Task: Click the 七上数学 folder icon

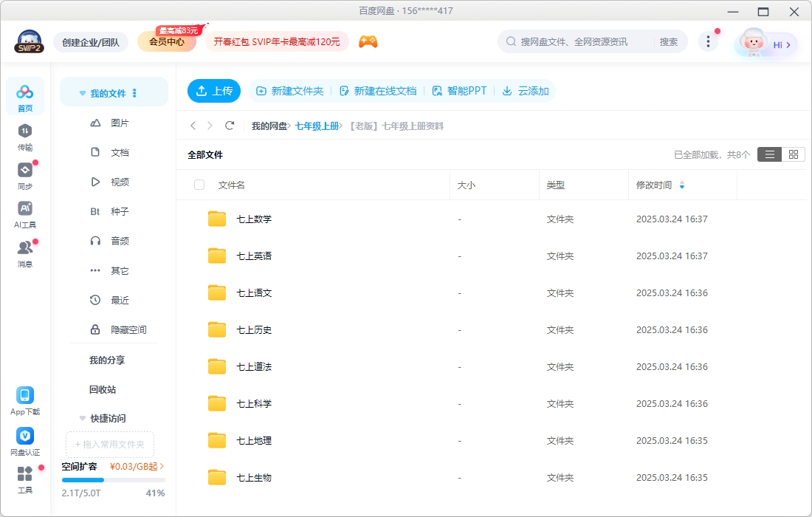Action: click(217, 219)
